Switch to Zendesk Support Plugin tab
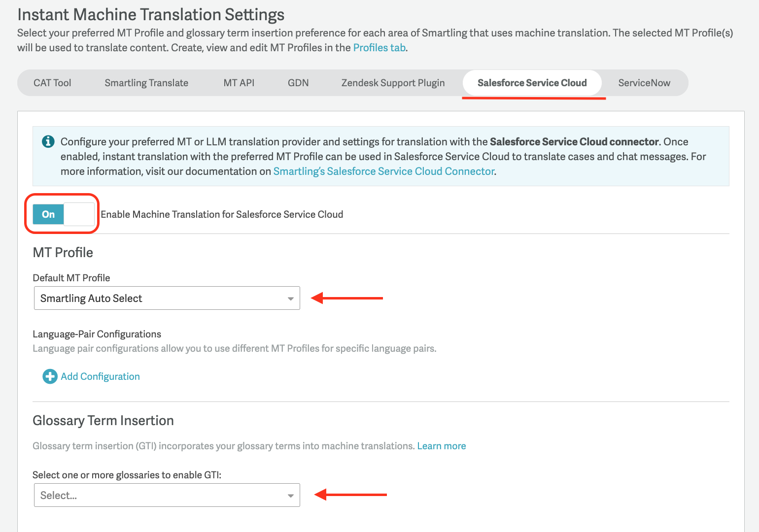The image size is (759, 532). (x=393, y=83)
